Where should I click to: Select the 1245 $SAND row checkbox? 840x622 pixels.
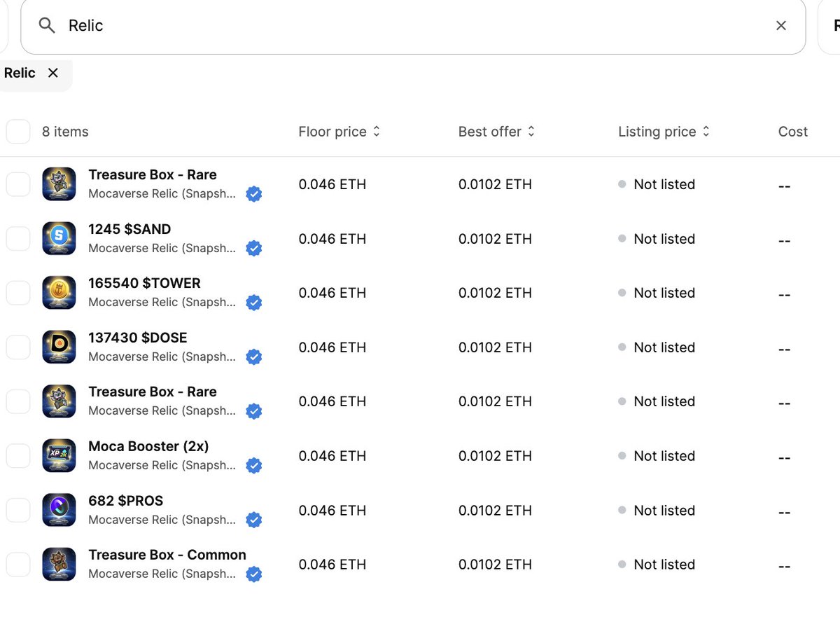18,239
